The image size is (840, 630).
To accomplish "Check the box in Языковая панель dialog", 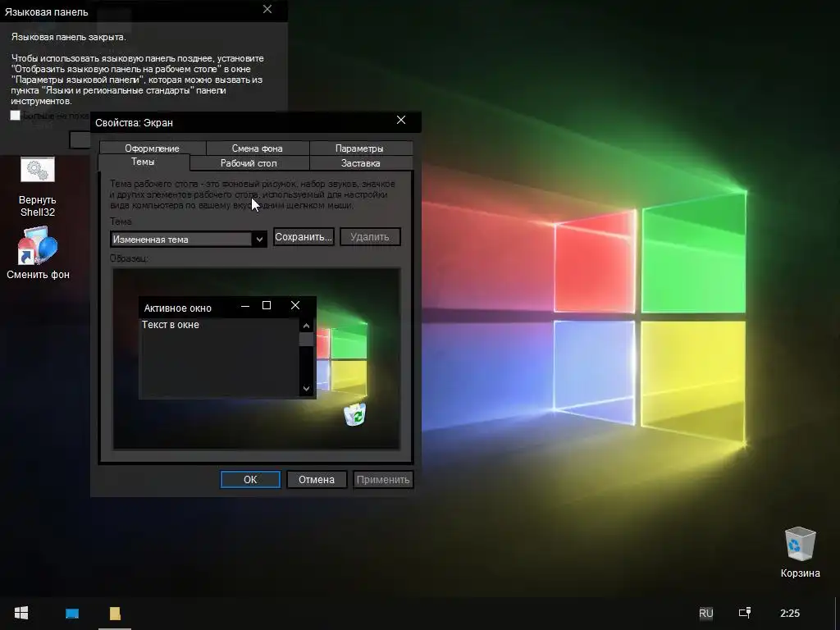I will pyautogui.click(x=15, y=115).
